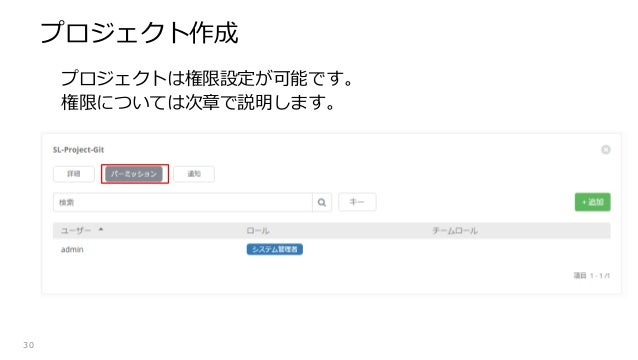
Task: Open the 詳細 tab
Action: [x=74, y=174]
